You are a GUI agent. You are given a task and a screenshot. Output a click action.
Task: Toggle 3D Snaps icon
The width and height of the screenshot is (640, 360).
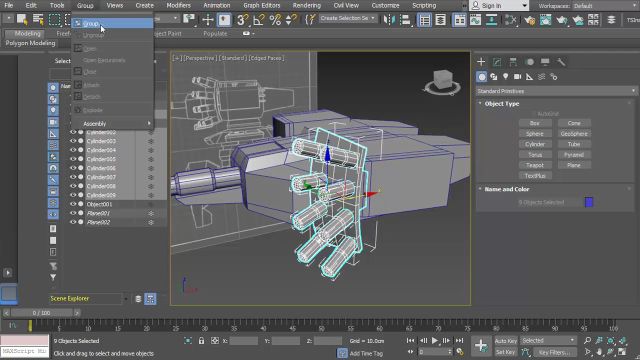point(242,19)
